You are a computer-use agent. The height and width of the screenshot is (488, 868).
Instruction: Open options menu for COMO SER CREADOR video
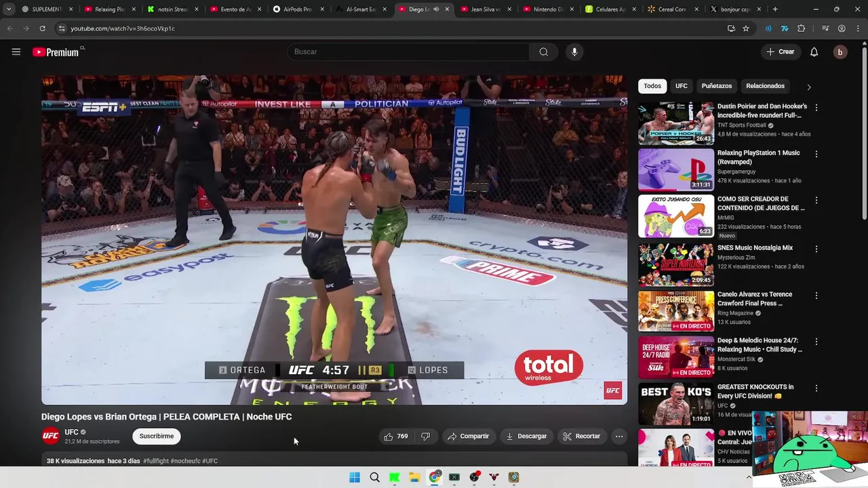816,201
